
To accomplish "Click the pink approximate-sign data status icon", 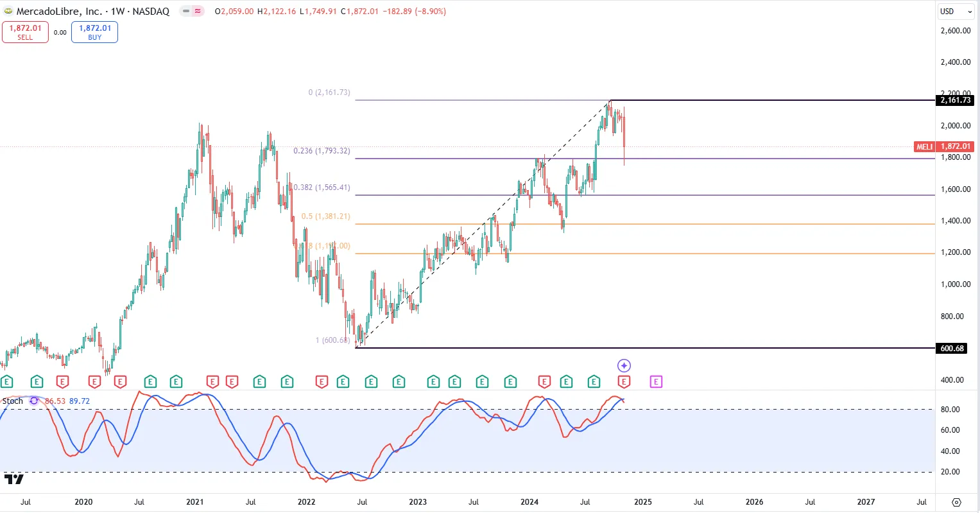I will pyautogui.click(x=198, y=12).
